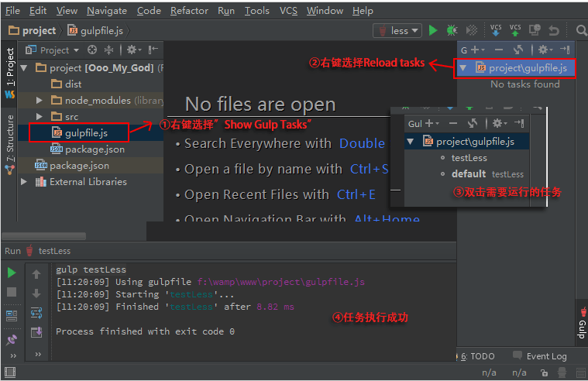Collapse project\gulpfile.js node in inset Gulp panel

pos(411,142)
